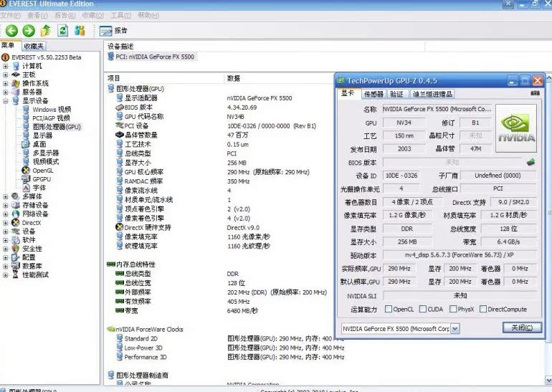Collapse the 显示设备 tree node
Viewport: 552px width, 392px height.
tap(5, 101)
